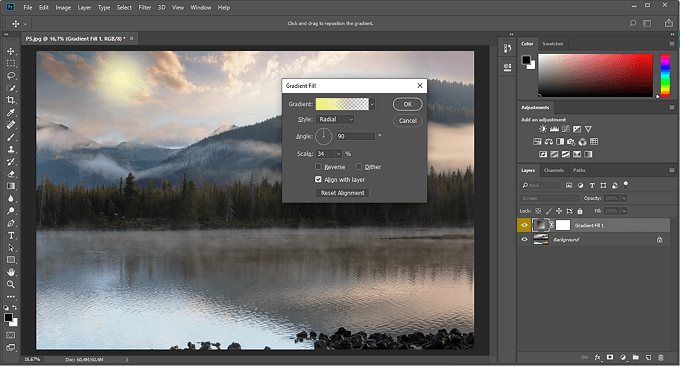Open the Layers panel menu

(672, 170)
